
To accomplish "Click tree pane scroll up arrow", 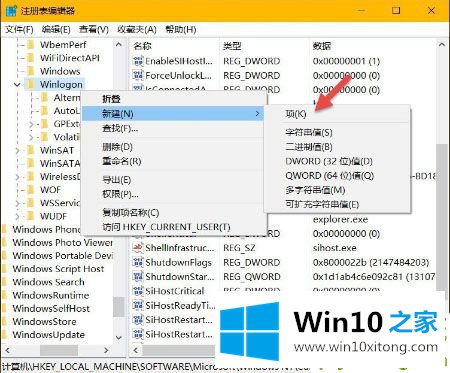I will click(119, 44).
